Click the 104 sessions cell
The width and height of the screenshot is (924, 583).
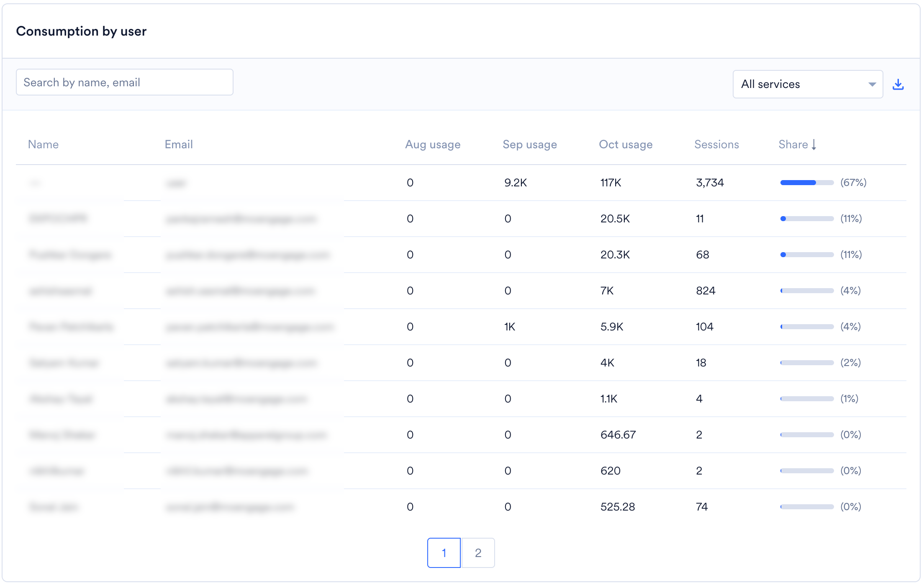click(x=704, y=327)
